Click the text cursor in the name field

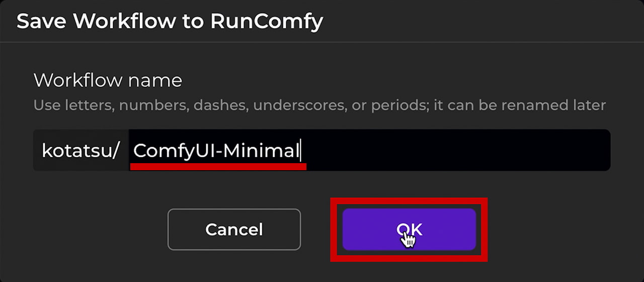(301, 151)
